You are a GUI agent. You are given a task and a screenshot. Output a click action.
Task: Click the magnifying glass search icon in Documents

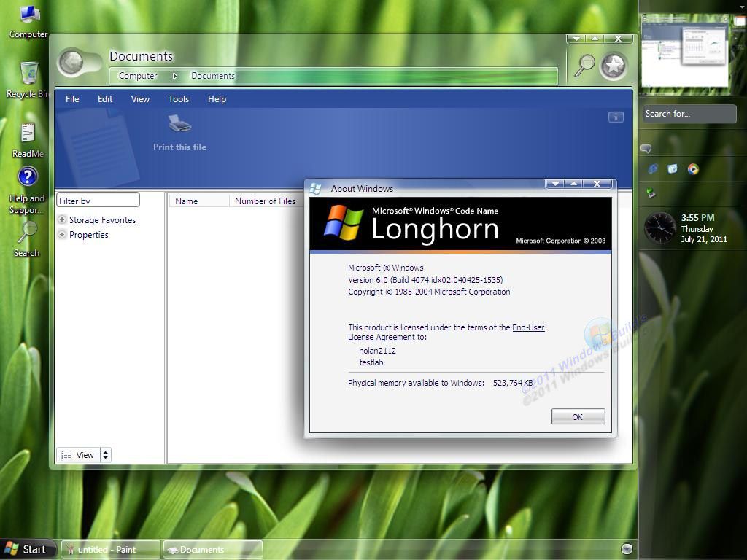coord(584,65)
